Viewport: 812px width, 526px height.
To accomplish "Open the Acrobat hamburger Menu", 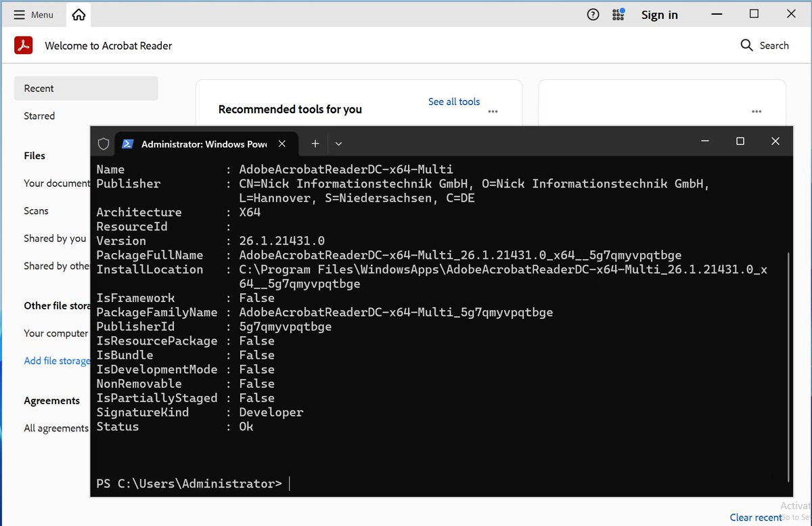I will 33,15.
